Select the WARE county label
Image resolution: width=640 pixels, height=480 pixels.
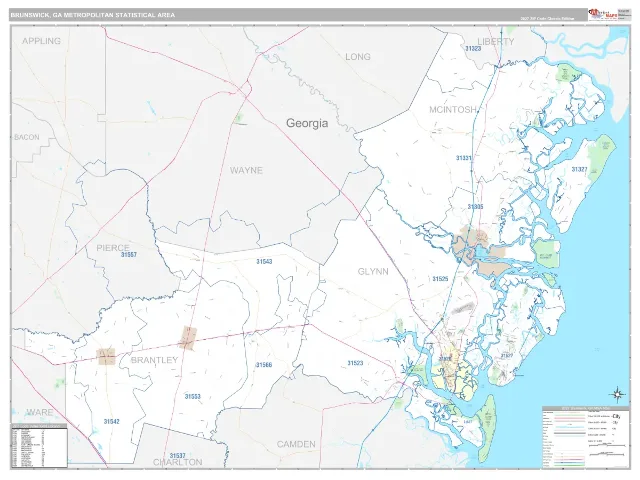coord(40,412)
